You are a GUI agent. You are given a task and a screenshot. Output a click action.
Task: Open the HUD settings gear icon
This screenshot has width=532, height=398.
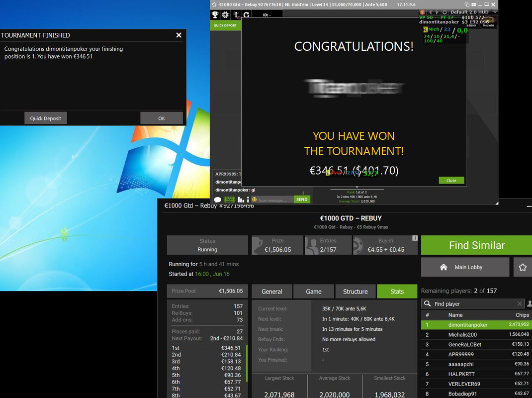coord(444,12)
